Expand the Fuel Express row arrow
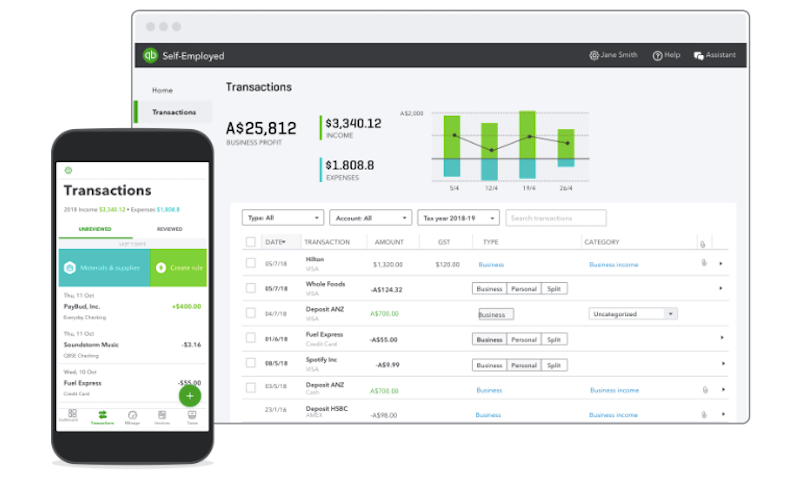The image size is (800, 486). tap(722, 338)
